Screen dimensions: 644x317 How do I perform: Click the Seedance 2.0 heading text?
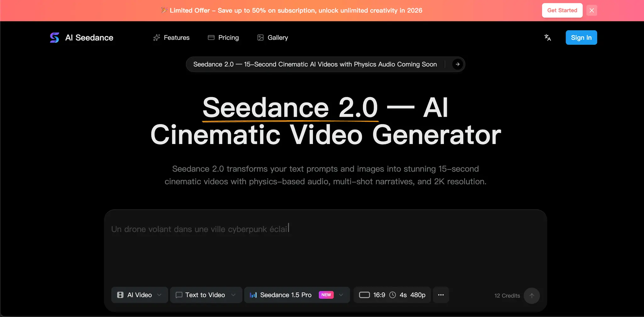pos(290,108)
